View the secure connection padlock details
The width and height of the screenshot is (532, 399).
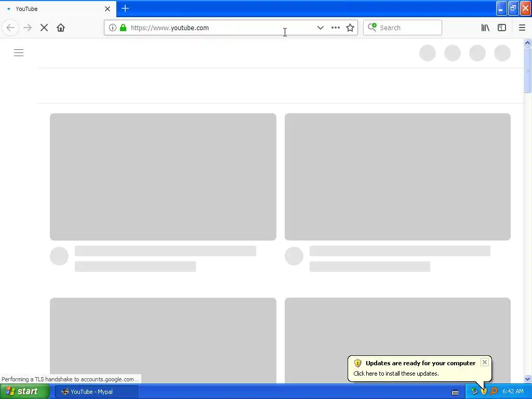123,28
